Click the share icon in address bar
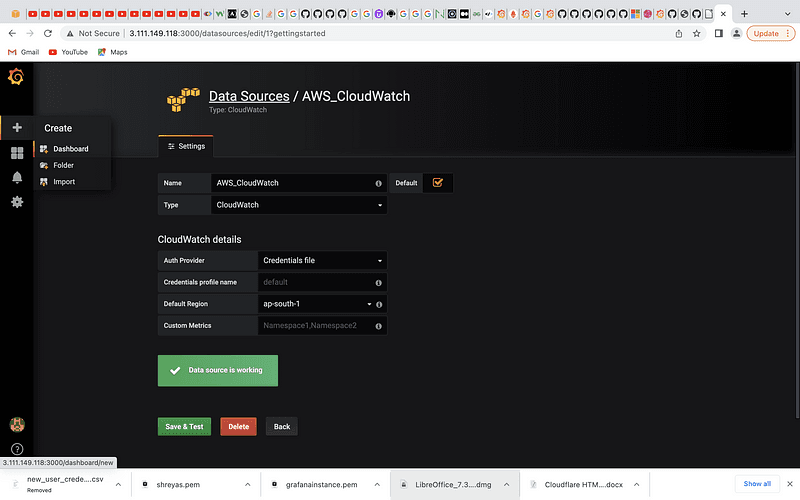The width and height of the screenshot is (800, 500). 679,33
